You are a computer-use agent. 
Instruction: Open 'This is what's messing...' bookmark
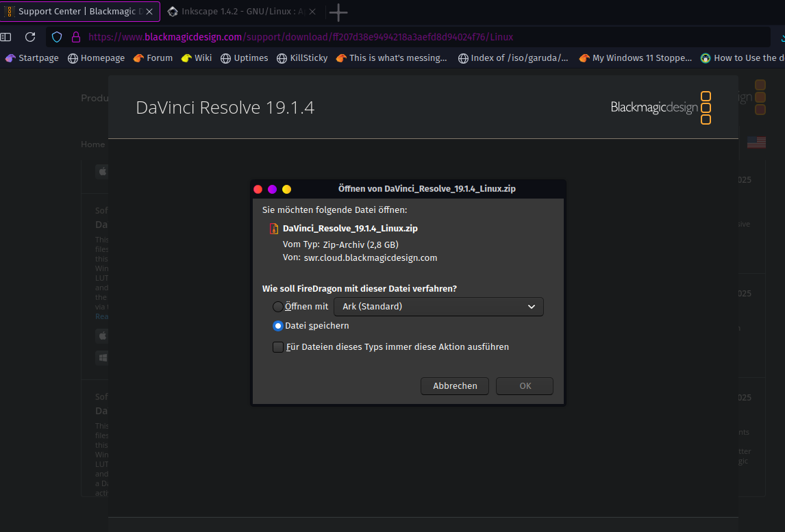coord(392,58)
